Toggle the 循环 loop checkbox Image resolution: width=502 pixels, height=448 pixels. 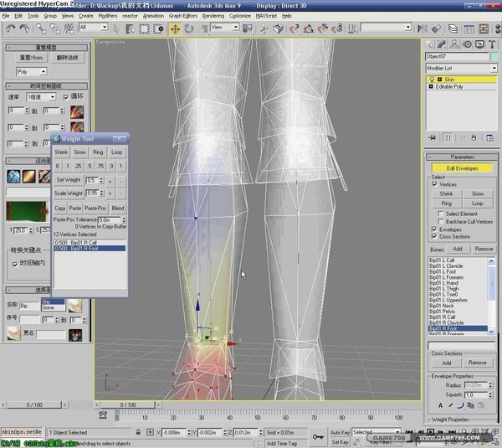66,97
